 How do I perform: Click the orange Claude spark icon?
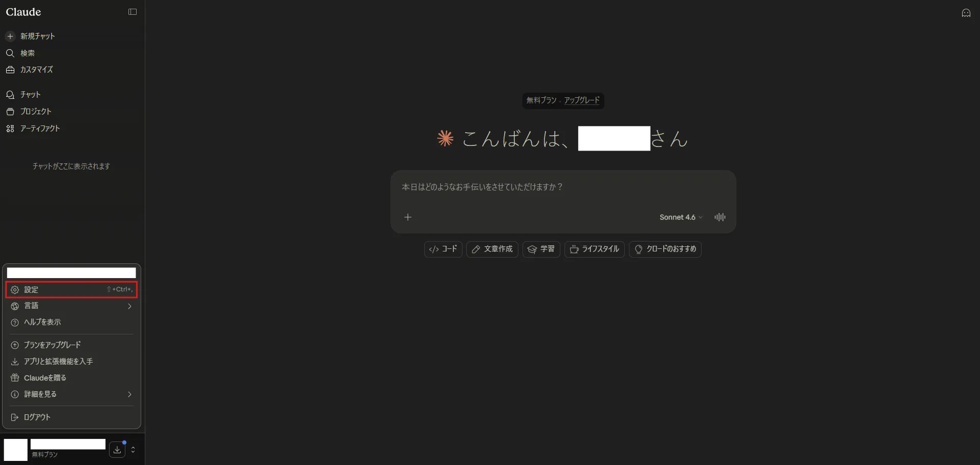445,138
